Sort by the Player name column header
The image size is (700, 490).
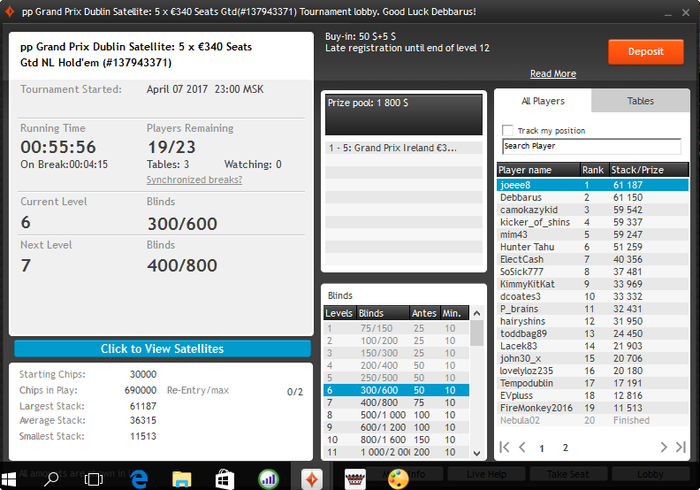[x=538, y=170]
